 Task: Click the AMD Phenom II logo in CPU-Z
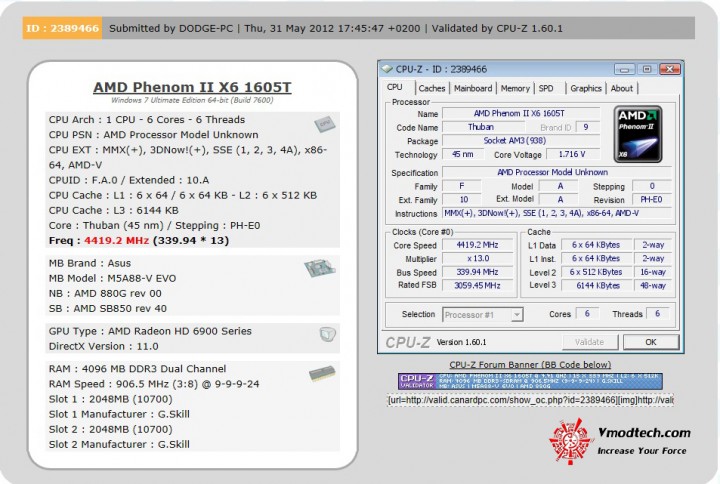pos(638,134)
